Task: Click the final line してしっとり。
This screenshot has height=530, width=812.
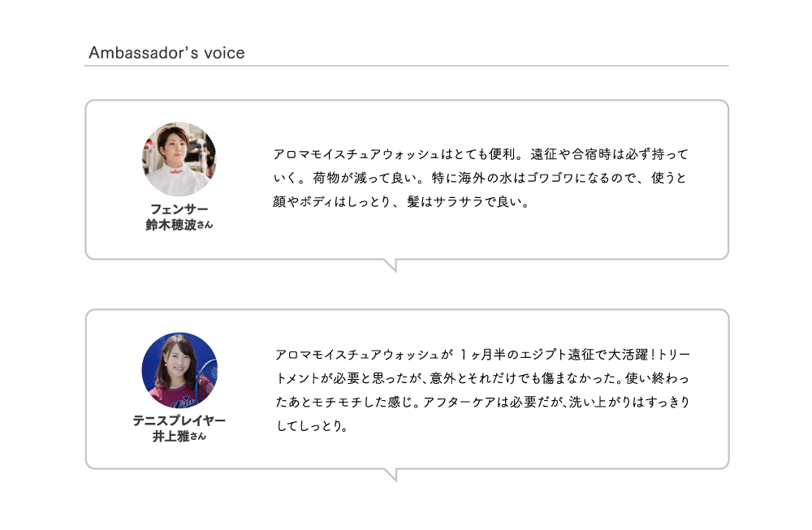Action: 312,426
